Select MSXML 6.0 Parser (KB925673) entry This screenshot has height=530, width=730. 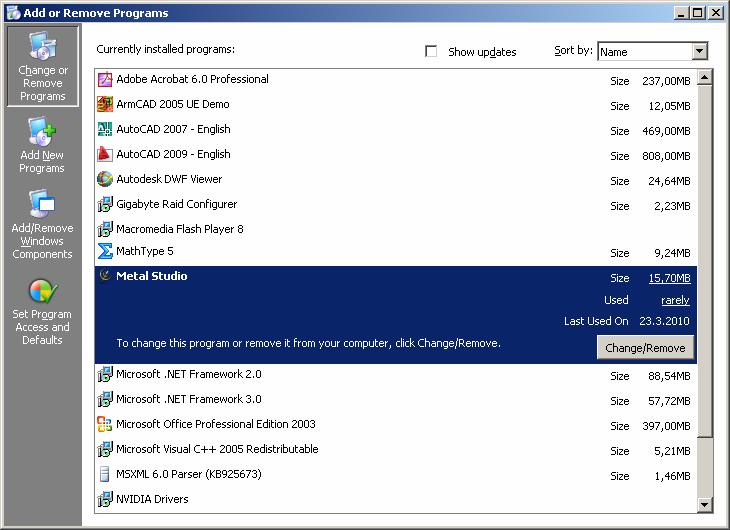coord(396,475)
